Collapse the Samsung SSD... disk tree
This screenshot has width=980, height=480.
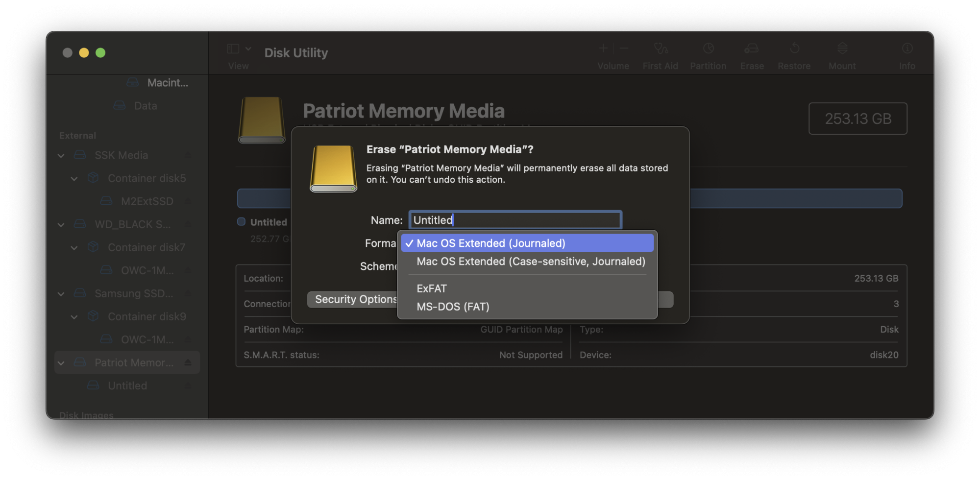(61, 293)
